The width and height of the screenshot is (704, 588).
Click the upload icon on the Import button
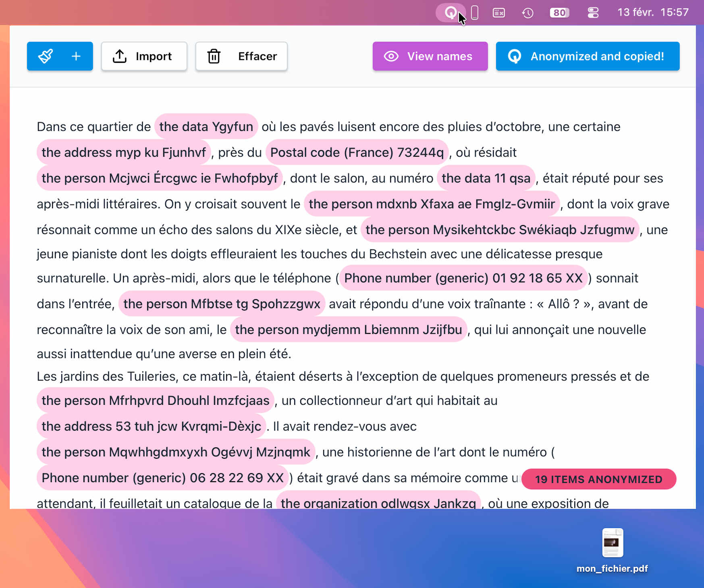click(x=120, y=56)
